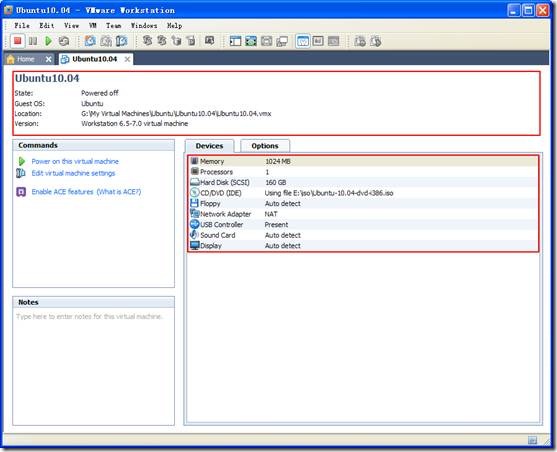Select the Display device row
557x452 pixels.
click(x=363, y=246)
